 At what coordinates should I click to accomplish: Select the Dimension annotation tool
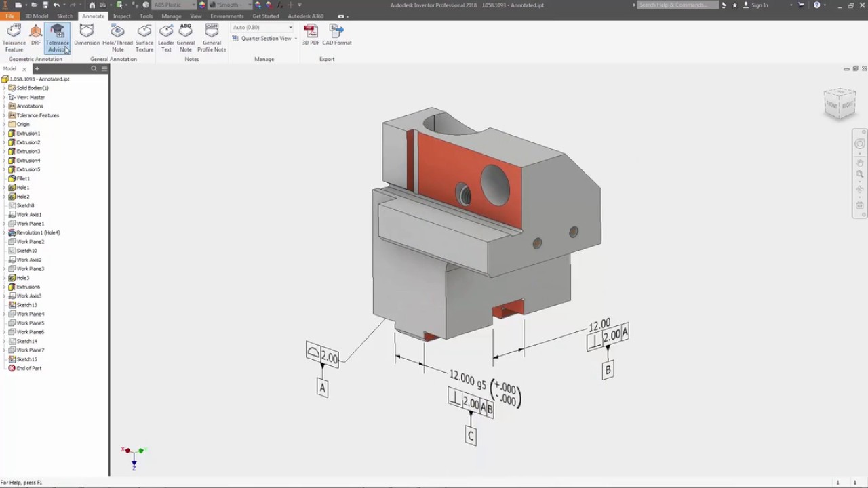(x=87, y=35)
